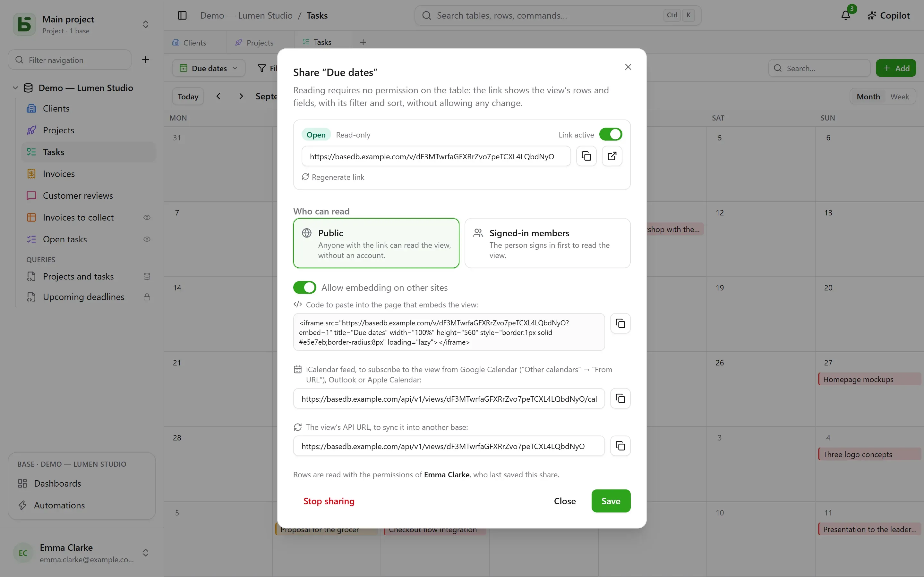
Task: Copy the iframe embed code
Action: (x=620, y=324)
